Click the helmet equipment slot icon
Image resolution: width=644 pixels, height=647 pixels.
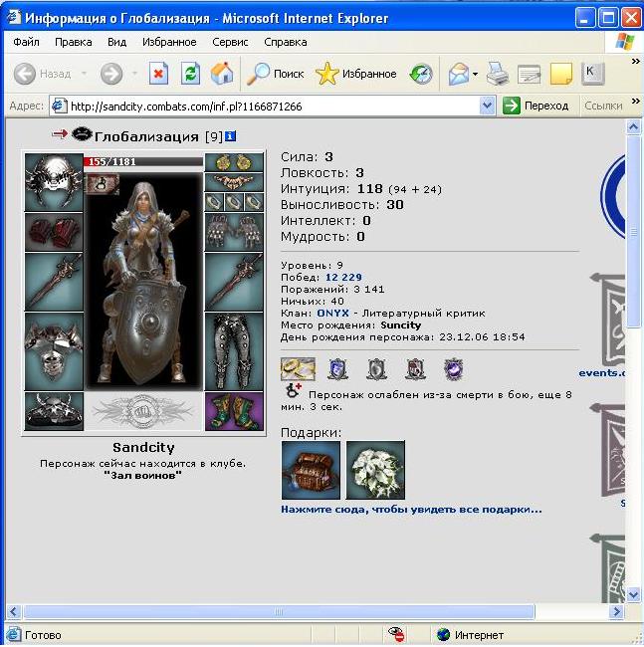pos(54,182)
